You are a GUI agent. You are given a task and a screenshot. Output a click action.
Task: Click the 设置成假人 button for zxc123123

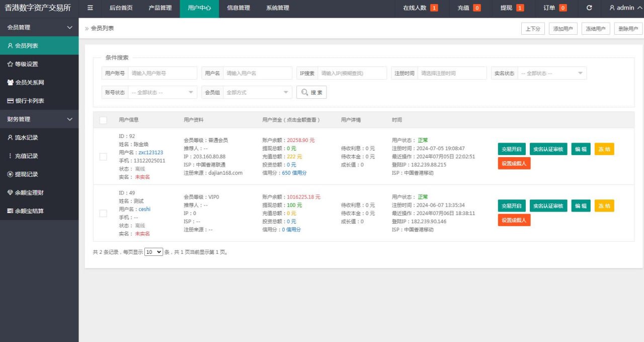(x=514, y=163)
